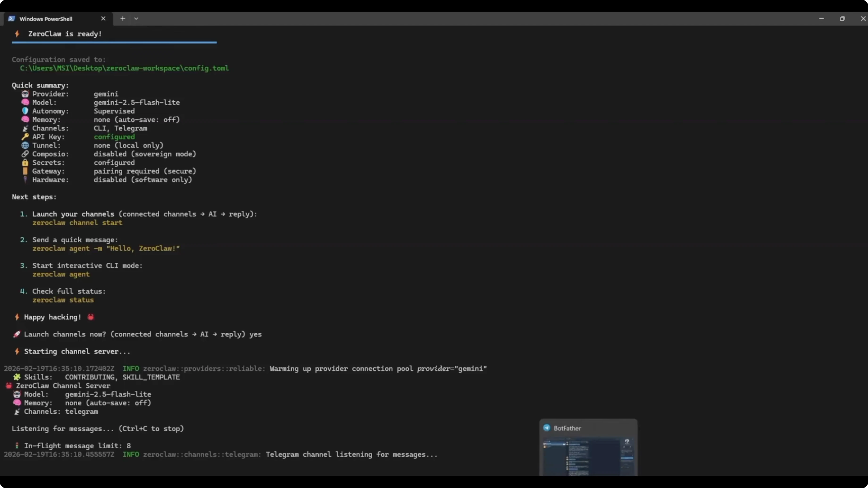Click the lightning bolt beside 'ZeroClaw is ready!'
The width and height of the screenshot is (868, 488).
pyautogui.click(x=17, y=34)
